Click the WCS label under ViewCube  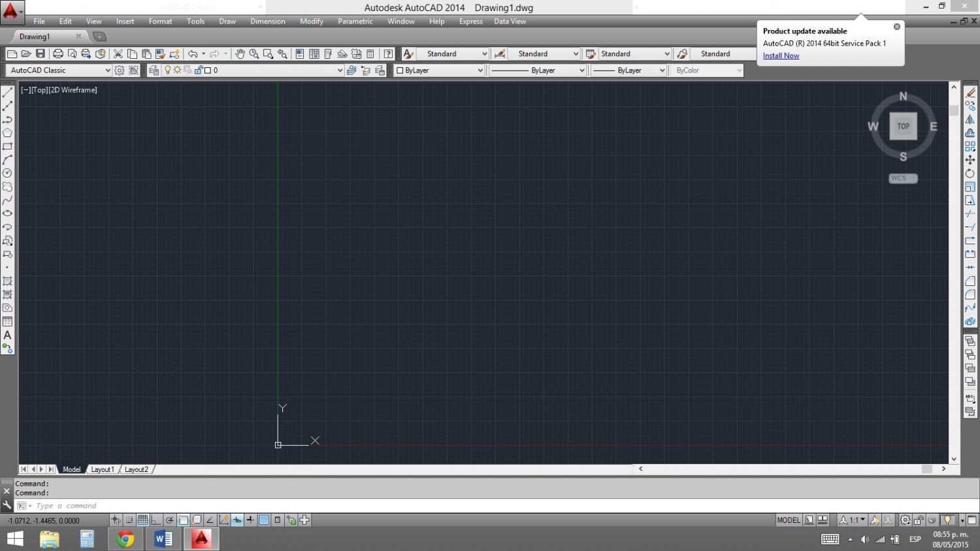tap(903, 178)
